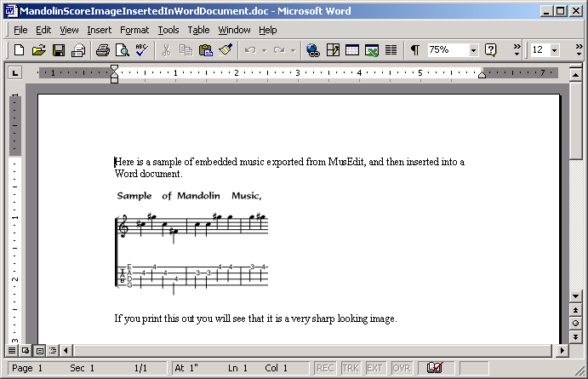Toggle TRK track changes in status bar
This screenshot has height=379, width=588.
(350, 368)
